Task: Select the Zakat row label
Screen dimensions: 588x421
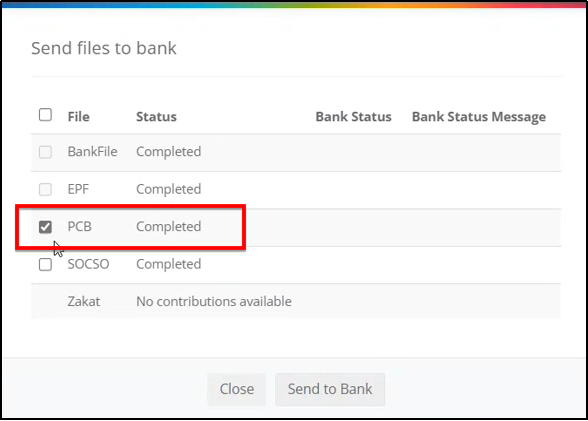Action: [84, 301]
